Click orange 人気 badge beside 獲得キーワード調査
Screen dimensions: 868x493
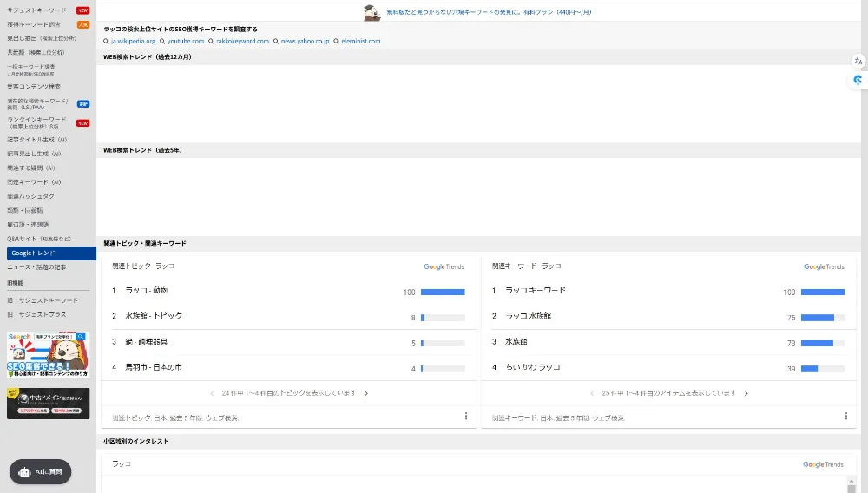pos(83,24)
